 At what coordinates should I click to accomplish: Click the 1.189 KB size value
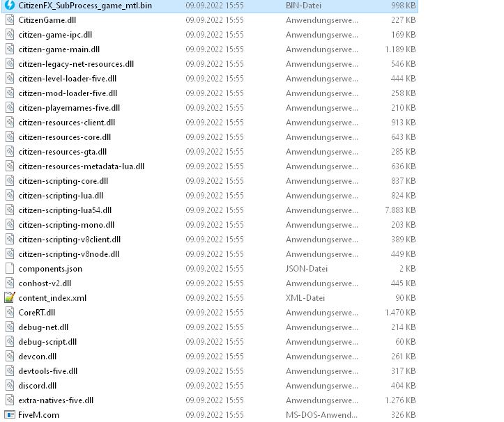click(400, 49)
